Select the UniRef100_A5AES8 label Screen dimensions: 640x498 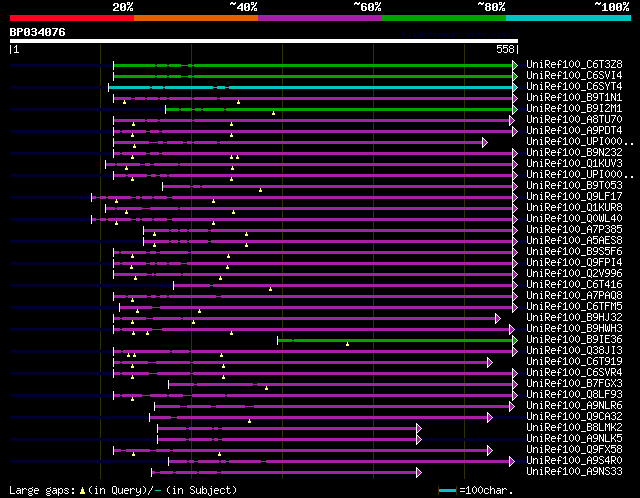(x=574, y=241)
